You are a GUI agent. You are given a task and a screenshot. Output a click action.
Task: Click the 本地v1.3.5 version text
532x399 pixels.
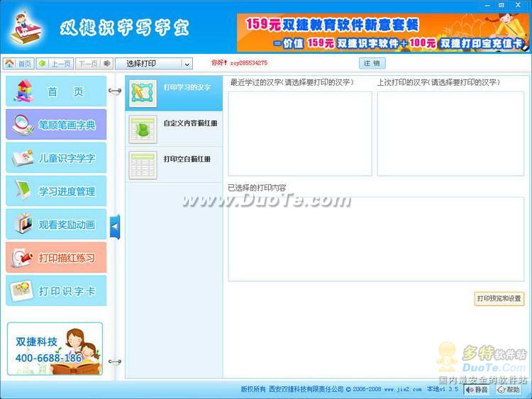pos(443,389)
